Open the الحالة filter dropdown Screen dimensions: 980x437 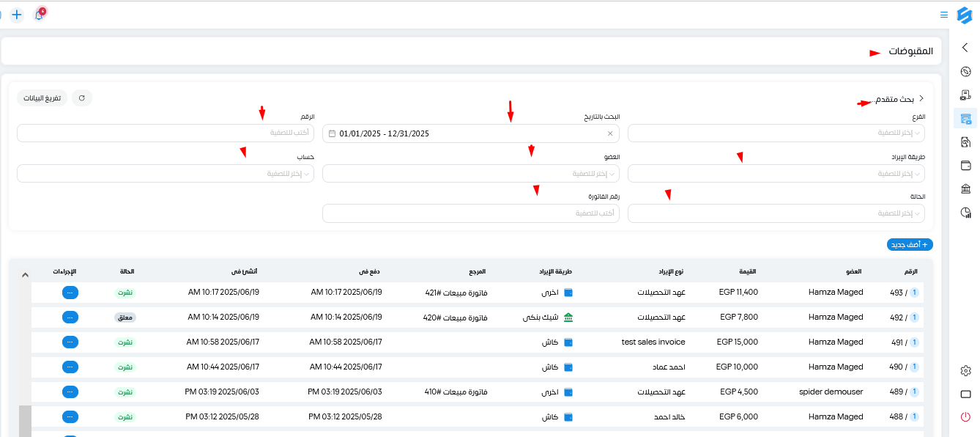point(776,213)
